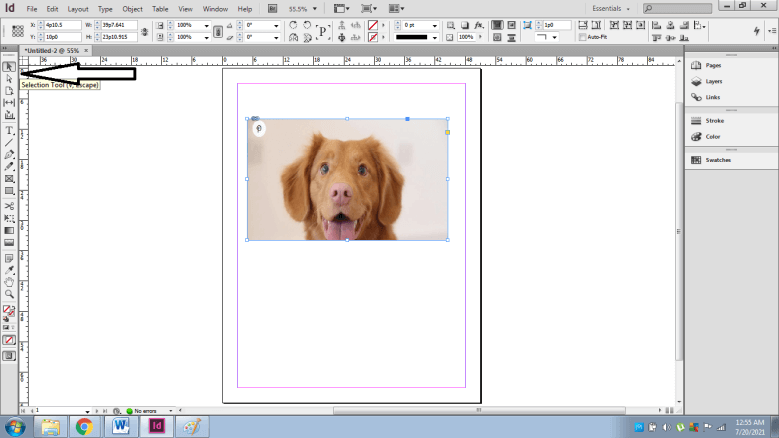Image resolution: width=779 pixels, height=438 pixels.
Task: Open the Essentials workspace switcher
Action: [611, 8]
